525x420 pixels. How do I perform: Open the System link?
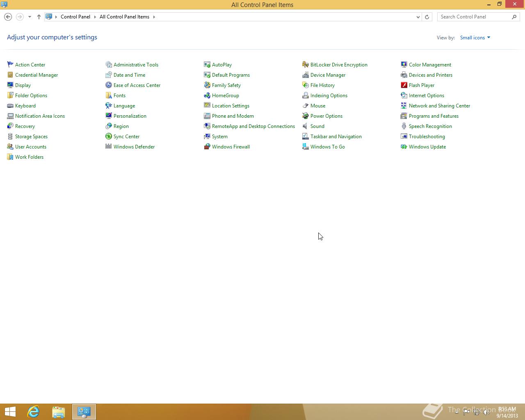[x=220, y=137]
